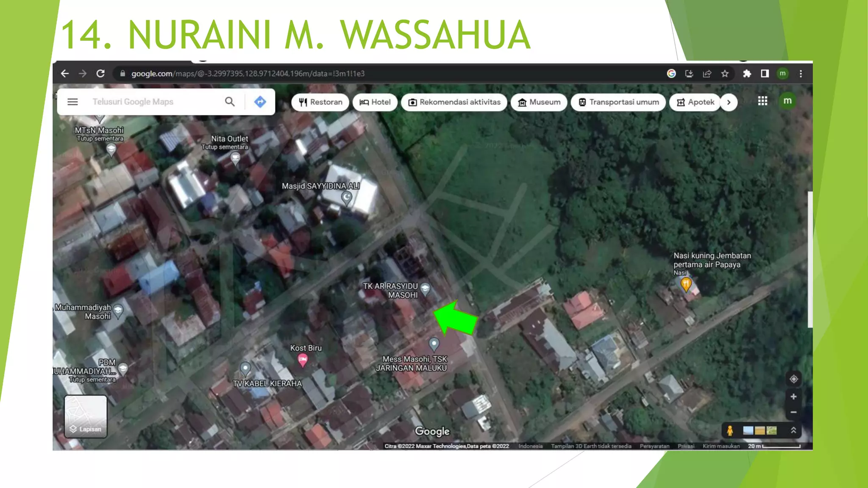The height and width of the screenshot is (488, 868).
Task: Click the search magnifier icon
Action: [x=230, y=102]
